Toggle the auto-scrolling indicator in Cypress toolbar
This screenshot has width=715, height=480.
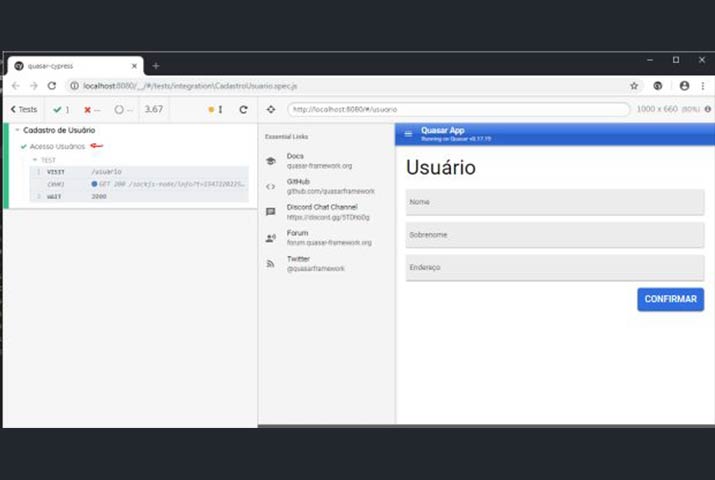point(215,109)
